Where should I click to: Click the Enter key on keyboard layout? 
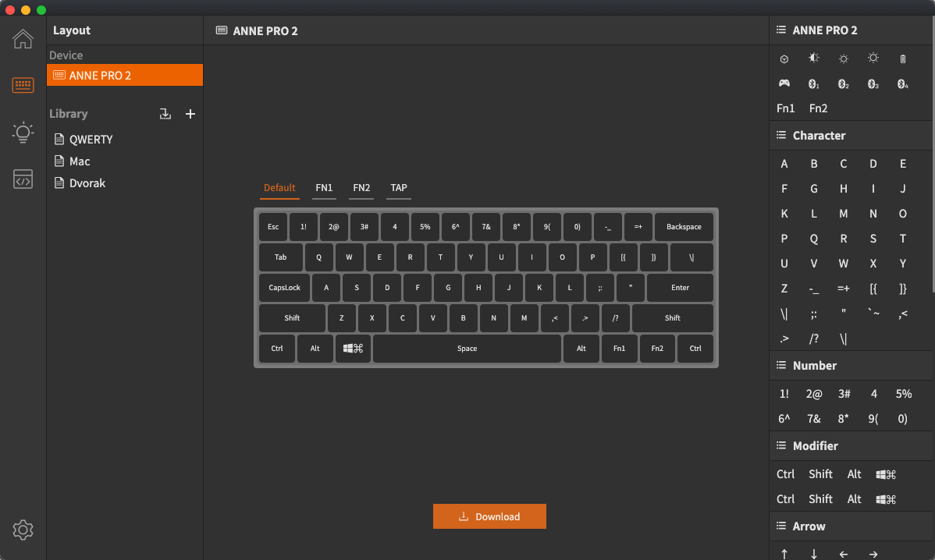(680, 288)
